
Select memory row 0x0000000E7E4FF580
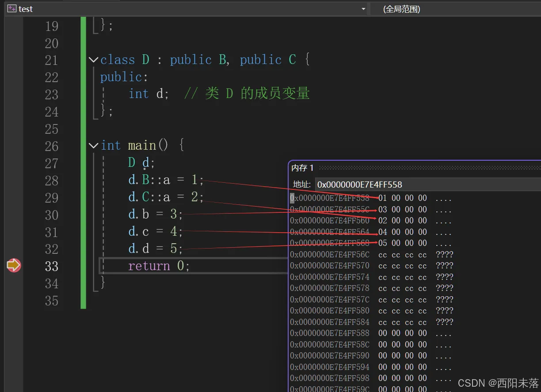372,311
